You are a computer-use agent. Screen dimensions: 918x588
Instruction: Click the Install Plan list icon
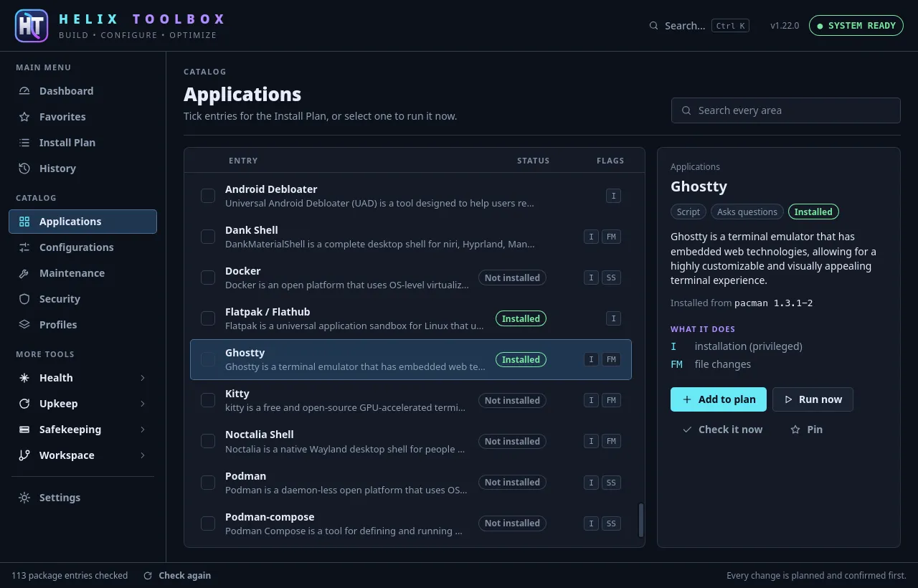(x=24, y=143)
